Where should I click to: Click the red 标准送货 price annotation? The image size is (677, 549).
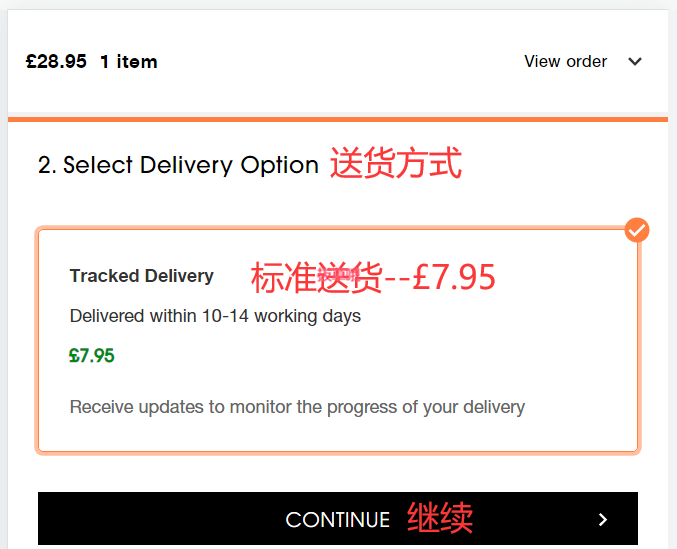coord(373,278)
